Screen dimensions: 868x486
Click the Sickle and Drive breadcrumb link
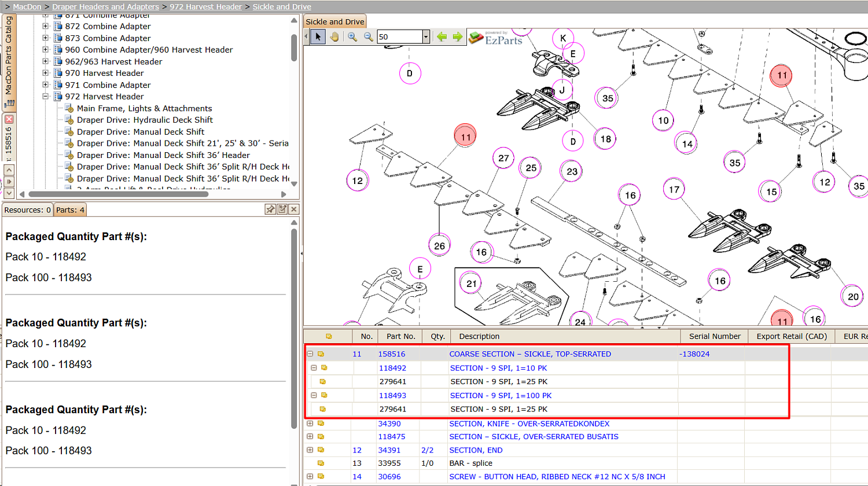coord(282,7)
